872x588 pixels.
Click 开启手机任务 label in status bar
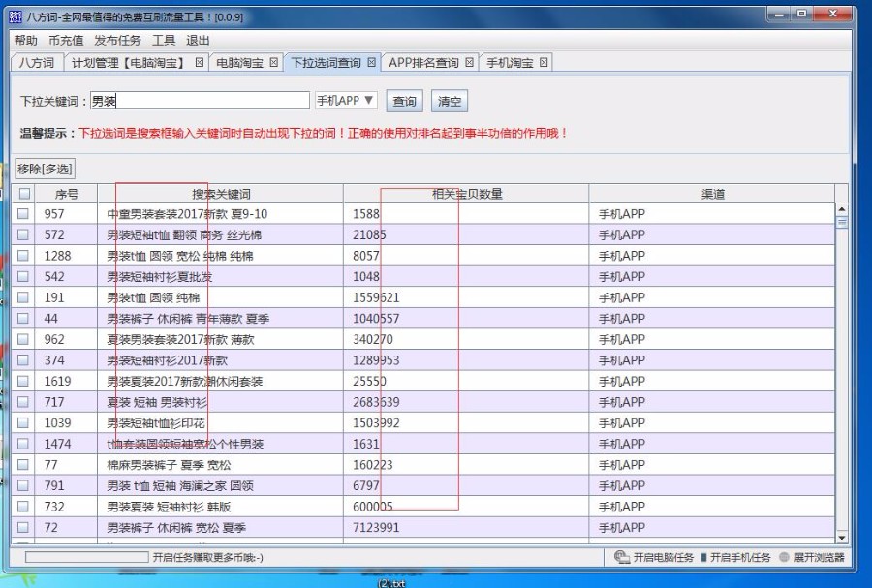tap(740, 557)
